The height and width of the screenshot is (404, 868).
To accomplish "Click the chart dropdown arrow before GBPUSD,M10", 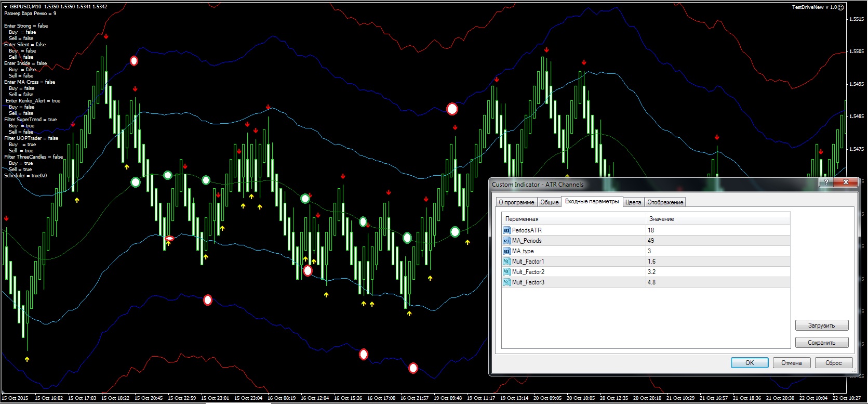I will click(5, 7).
